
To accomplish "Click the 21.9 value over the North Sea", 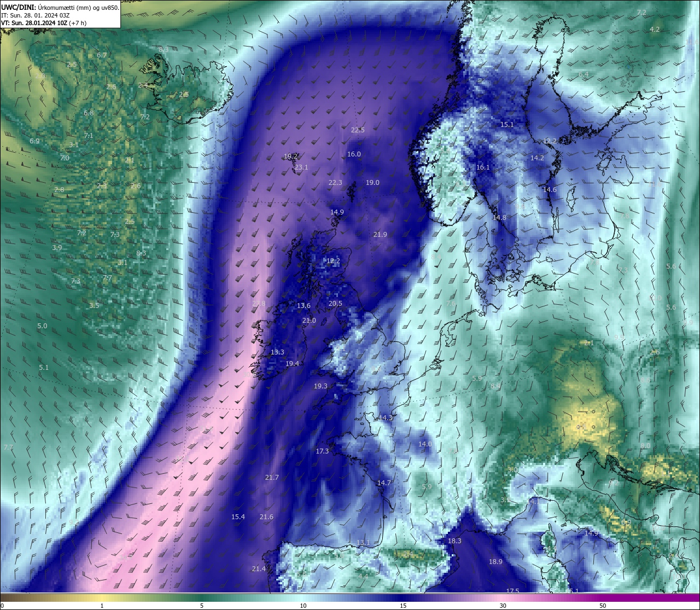I will (380, 235).
